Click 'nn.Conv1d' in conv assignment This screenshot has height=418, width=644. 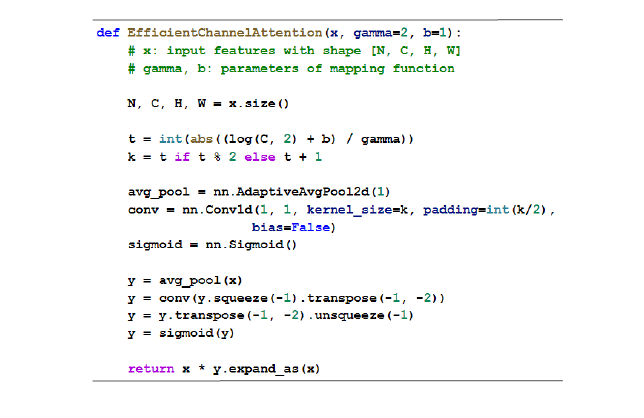point(217,209)
